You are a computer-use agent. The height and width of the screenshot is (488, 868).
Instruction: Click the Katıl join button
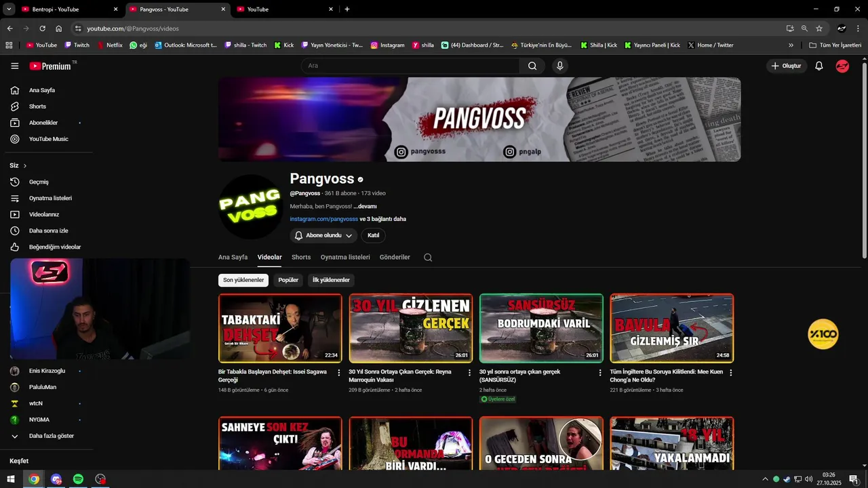pos(373,236)
